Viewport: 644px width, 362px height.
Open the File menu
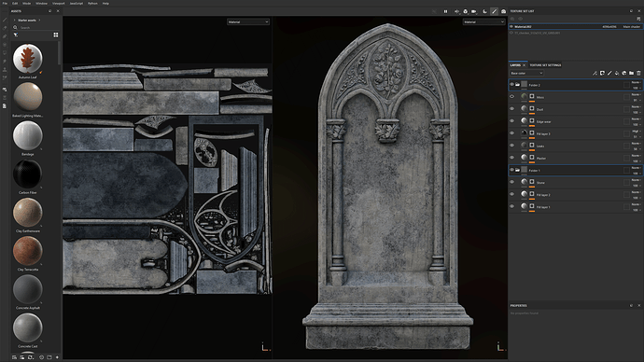pos(5,4)
